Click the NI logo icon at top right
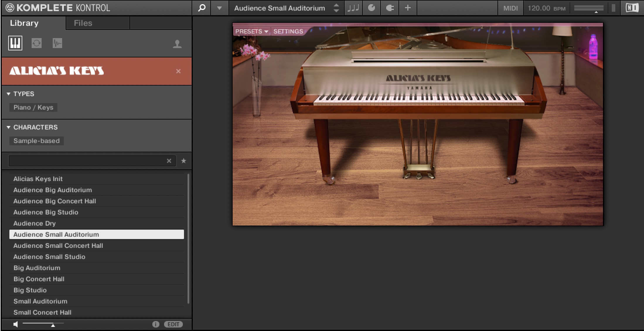Viewport: 644px width, 331px height. [x=632, y=8]
